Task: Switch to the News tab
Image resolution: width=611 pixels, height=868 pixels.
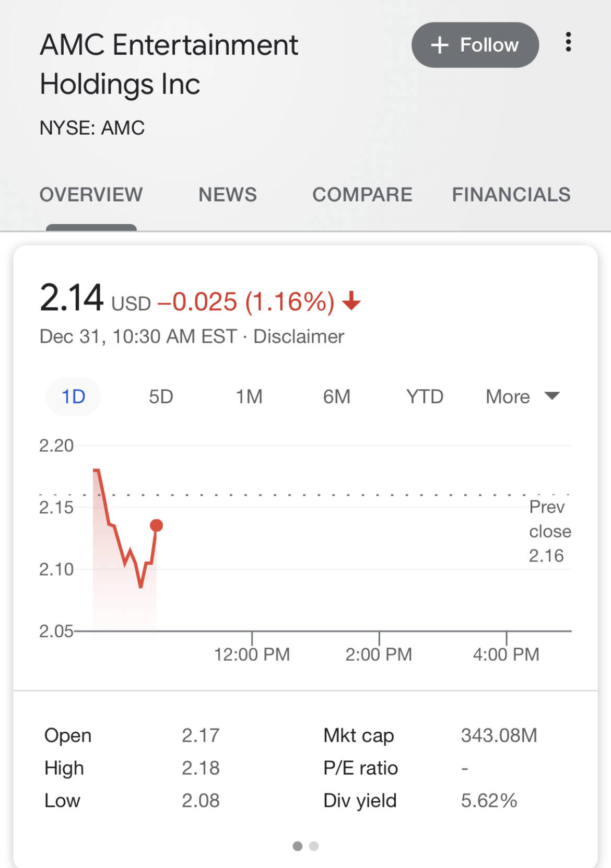Action: [227, 195]
